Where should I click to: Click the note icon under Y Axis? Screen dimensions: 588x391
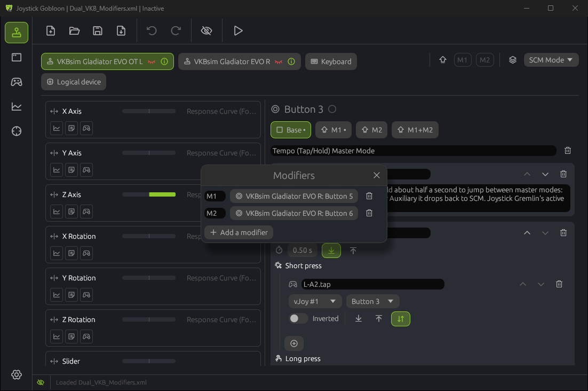[x=71, y=170]
